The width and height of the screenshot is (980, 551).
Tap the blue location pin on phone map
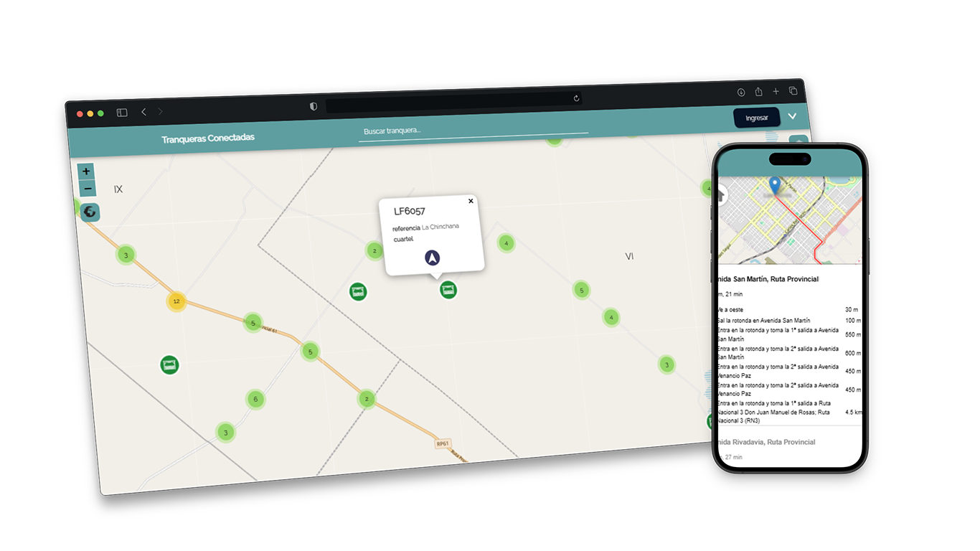(x=773, y=186)
